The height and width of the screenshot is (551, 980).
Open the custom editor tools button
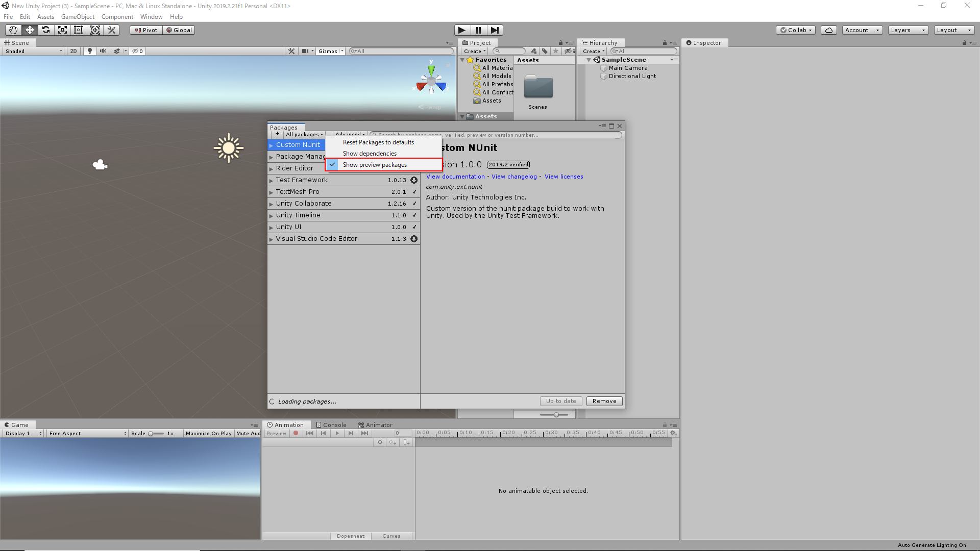(111, 30)
